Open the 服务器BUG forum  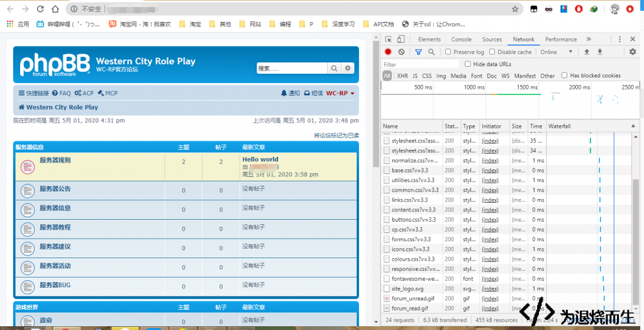[x=55, y=285]
